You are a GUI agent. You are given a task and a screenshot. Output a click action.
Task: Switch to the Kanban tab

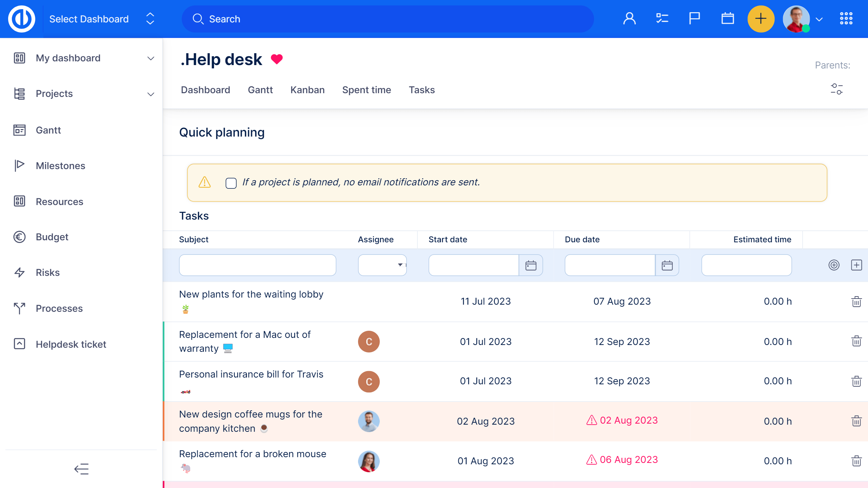(307, 90)
